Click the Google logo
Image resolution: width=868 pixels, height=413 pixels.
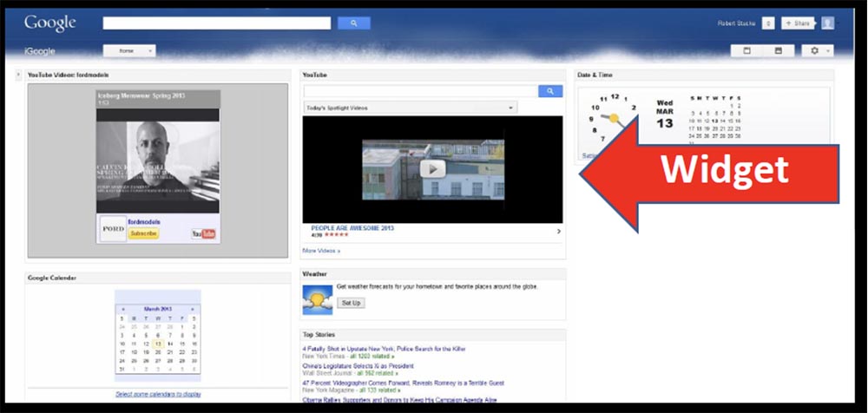(x=49, y=23)
